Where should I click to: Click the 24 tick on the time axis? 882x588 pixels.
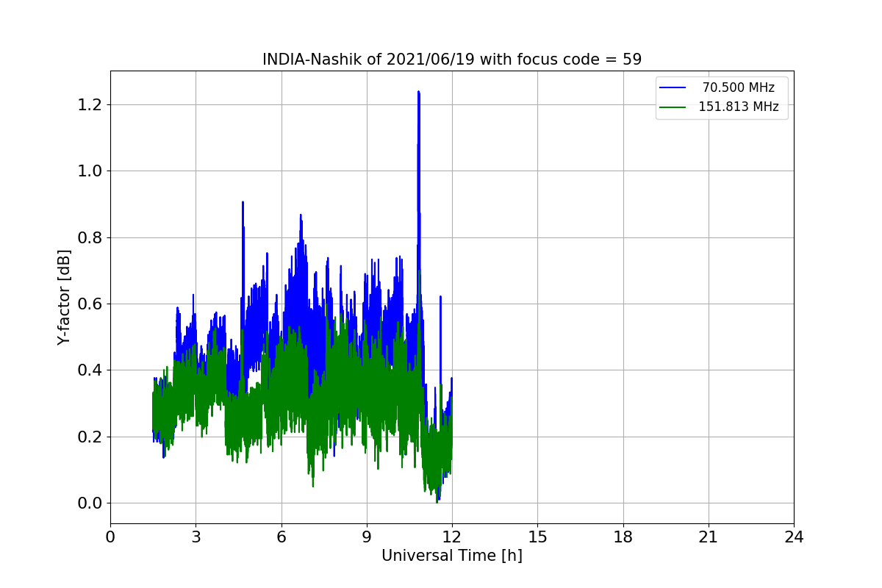(x=794, y=537)
